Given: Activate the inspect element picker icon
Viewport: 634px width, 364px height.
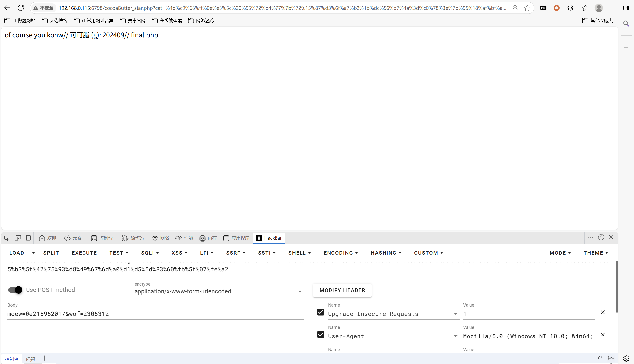Looking at the screenshot, I should (x=7, y=238).
